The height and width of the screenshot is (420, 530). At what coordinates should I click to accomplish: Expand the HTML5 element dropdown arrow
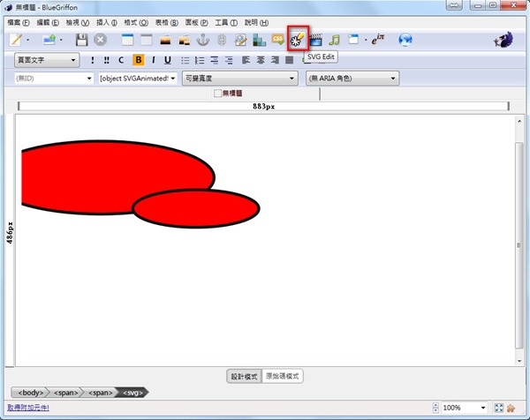pyautogui.click(x=366, y=40)
